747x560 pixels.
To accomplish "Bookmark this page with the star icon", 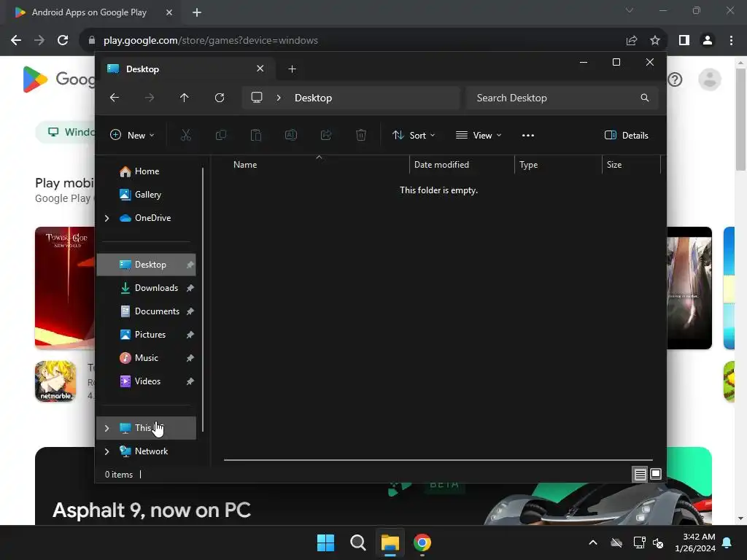I will coord(655,41).
